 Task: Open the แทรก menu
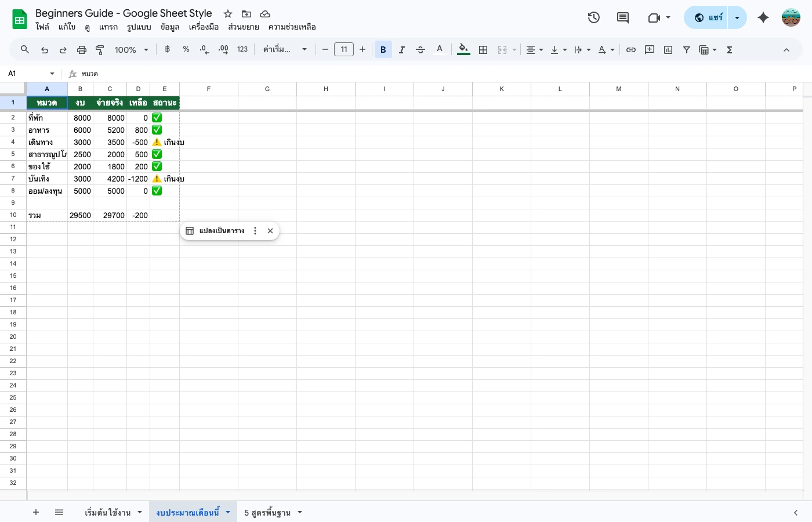[x=108, y=27]
